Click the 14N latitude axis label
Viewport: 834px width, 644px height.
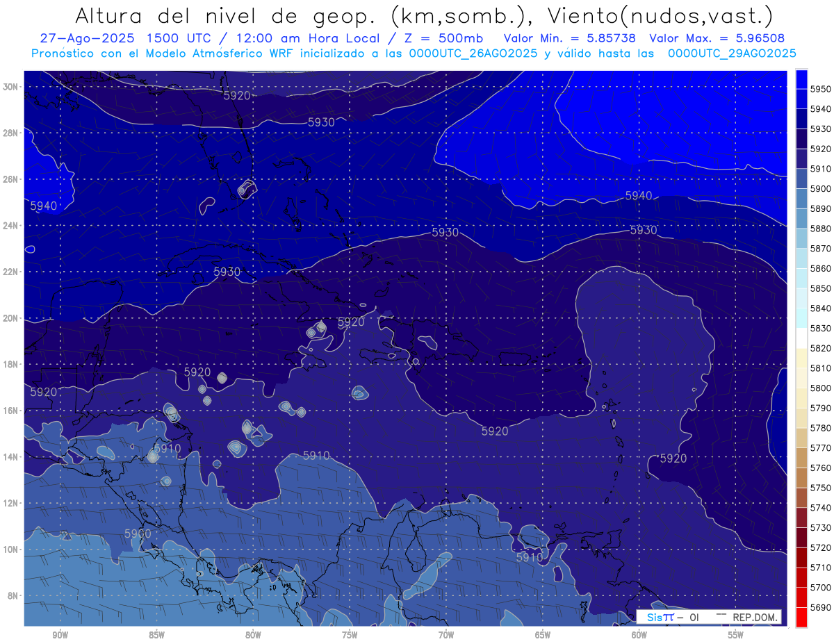[12, 456]
